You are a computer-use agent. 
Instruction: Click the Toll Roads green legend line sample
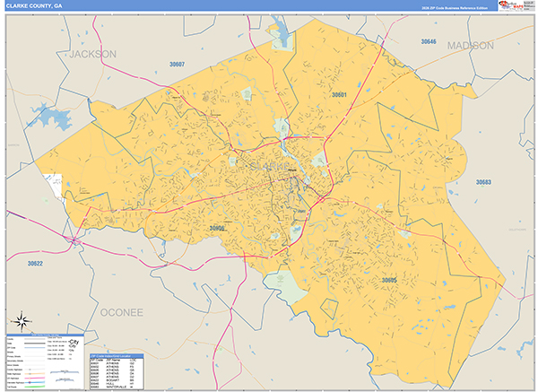click(35, 387)
